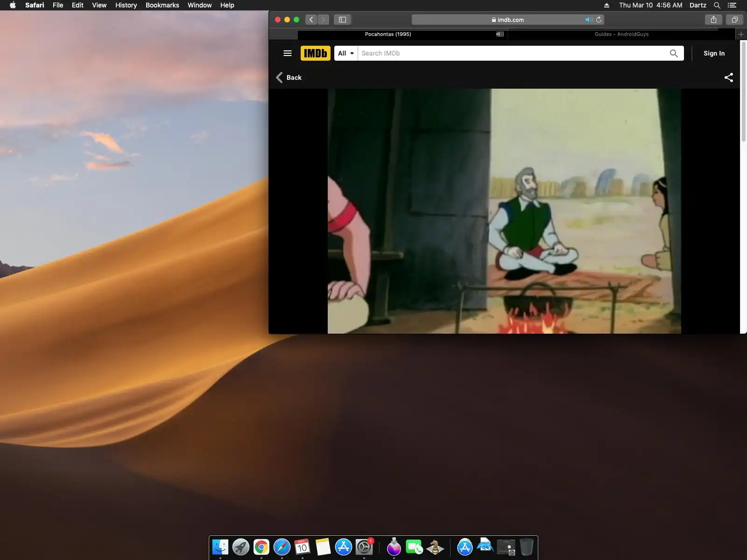Viewport: 747px width, 560px height.
Task: Open the Safari app menu
Action: (35, 5)
